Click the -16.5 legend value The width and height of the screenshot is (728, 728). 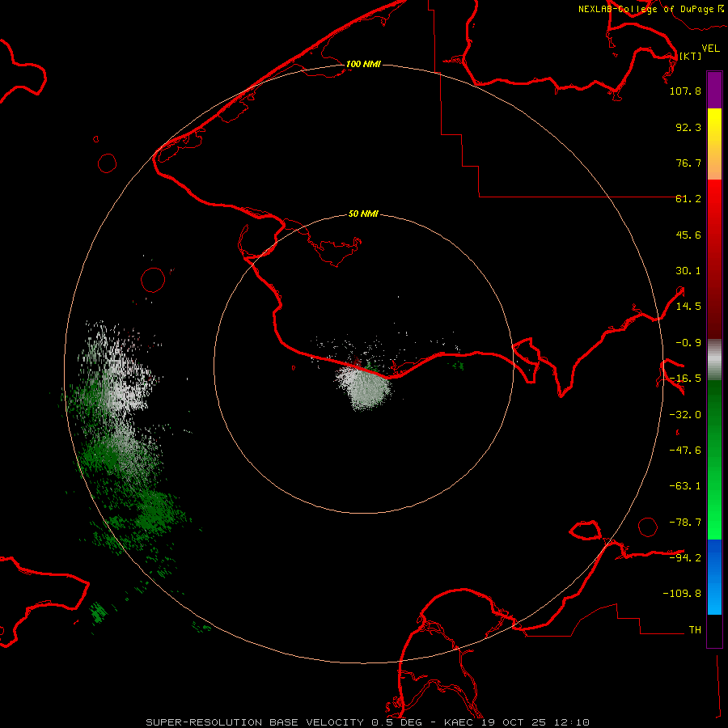tap(685, 379)
